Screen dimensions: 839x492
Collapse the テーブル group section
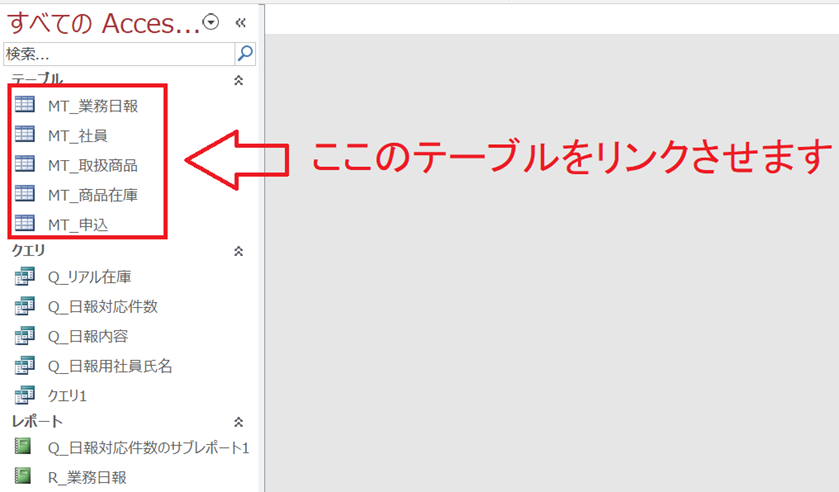238,79
